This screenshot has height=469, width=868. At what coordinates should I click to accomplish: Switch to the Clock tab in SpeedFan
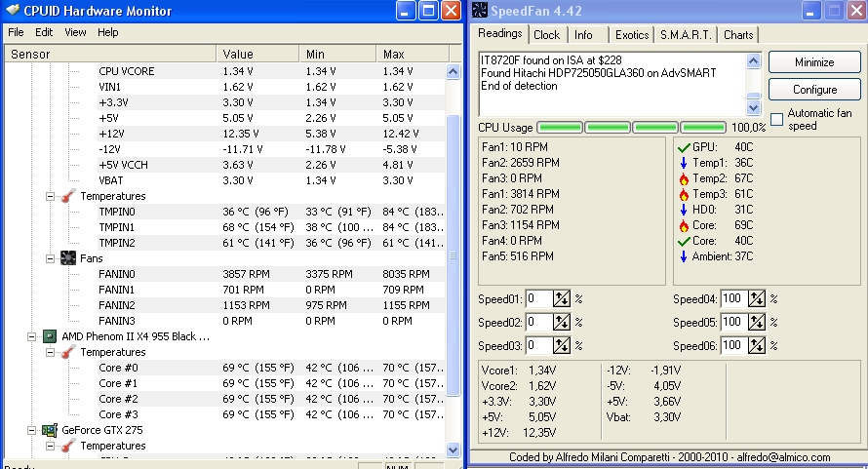pos(546,35)
